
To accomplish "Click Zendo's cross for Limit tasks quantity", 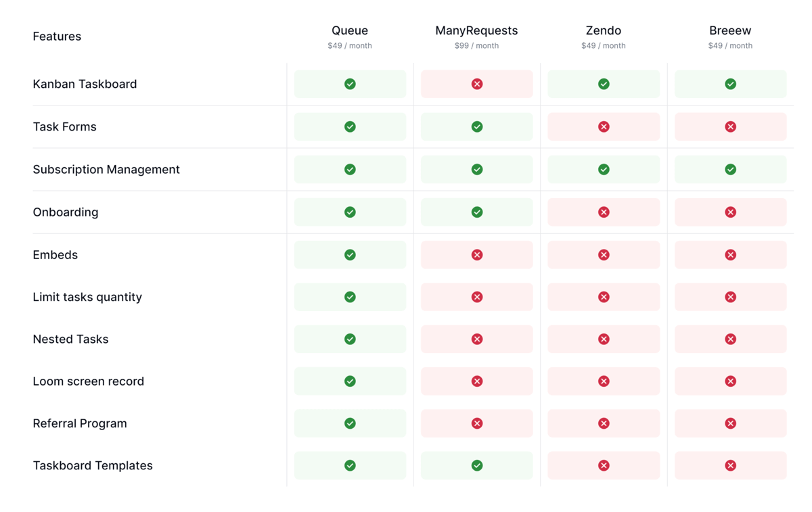I will [x=604, y=297].
